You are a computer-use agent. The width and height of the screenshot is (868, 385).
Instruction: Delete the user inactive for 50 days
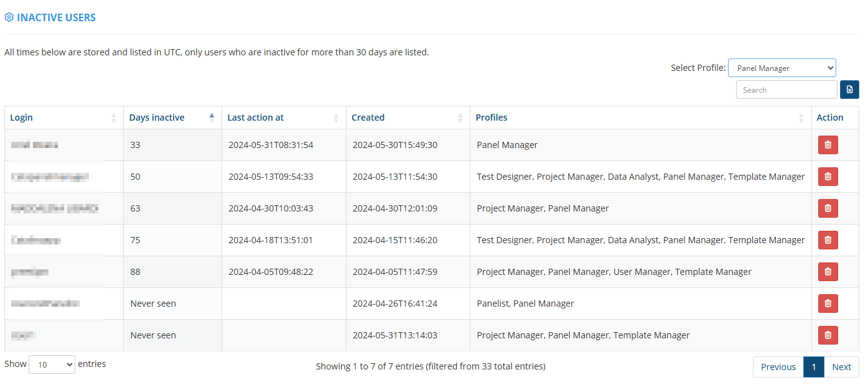pyautogui.click(x=828, y=177)
